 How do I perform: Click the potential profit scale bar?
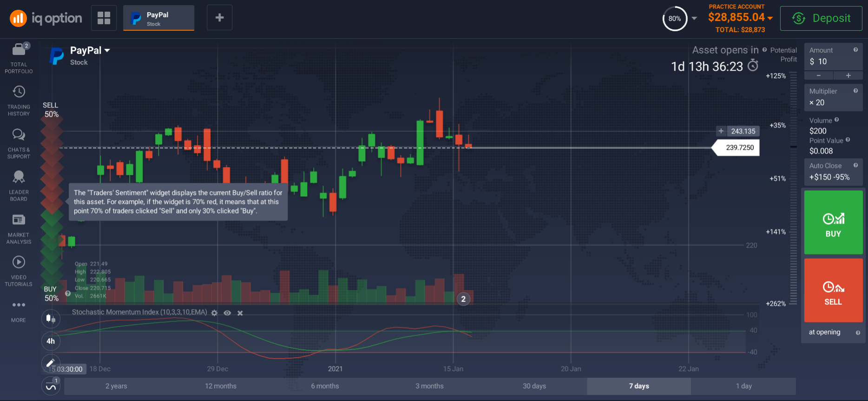(x=794, y=188)
